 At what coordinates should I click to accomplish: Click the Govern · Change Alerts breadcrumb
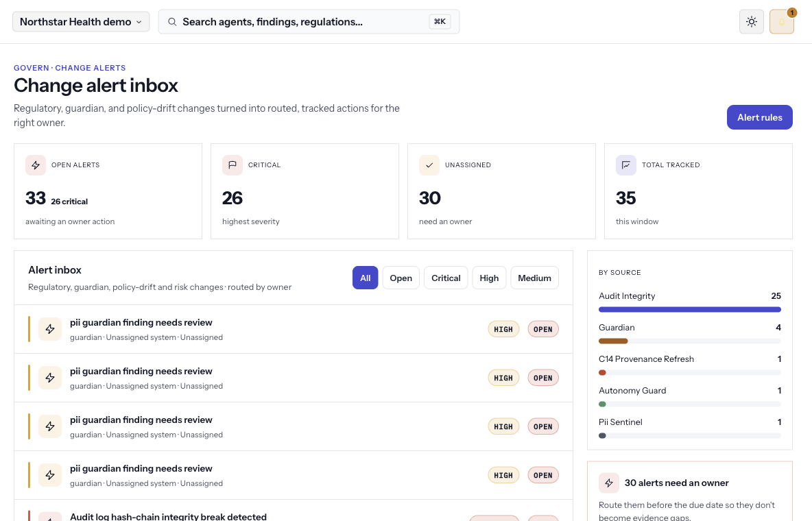click(70, 68)
